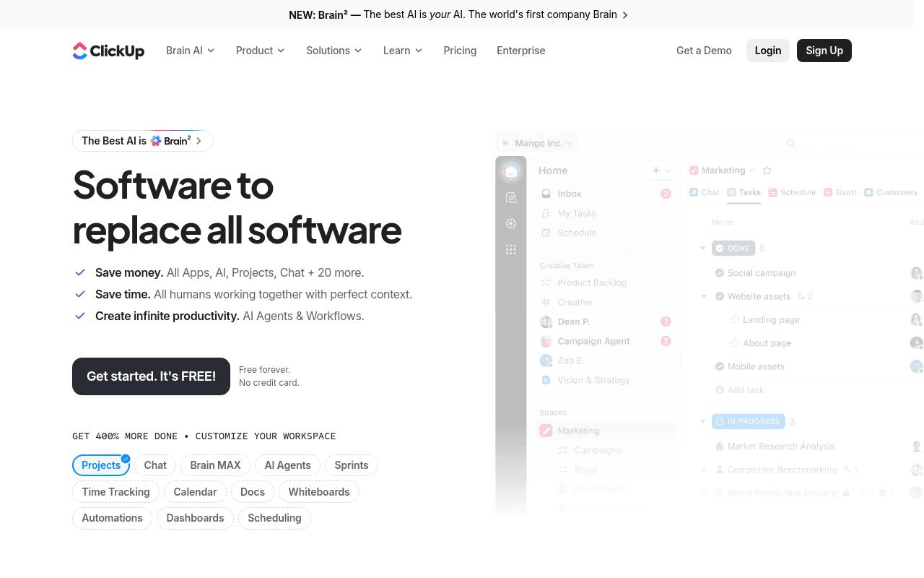
Task: Switch to the Tasks tab in Marketing
Action: [744, 192]
